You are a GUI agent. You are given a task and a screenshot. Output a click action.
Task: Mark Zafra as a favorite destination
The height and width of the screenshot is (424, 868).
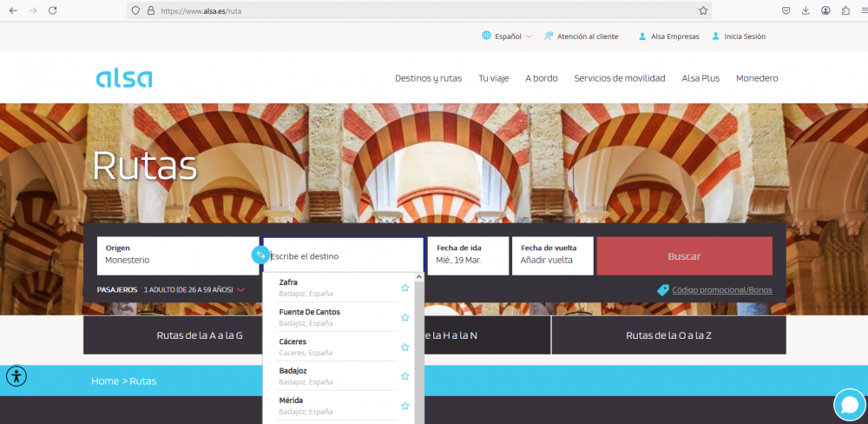(404, 288)
